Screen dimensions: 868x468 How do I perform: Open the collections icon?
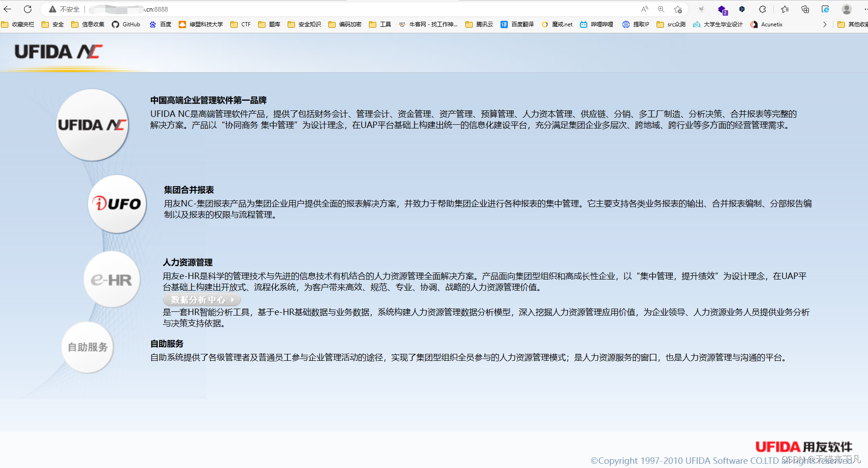tap(805, 9)
